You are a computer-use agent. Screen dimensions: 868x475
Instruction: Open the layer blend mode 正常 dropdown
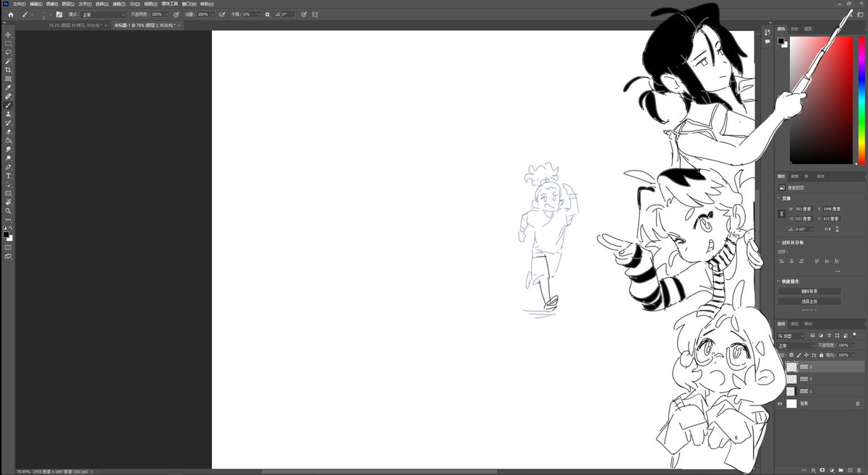796,346
